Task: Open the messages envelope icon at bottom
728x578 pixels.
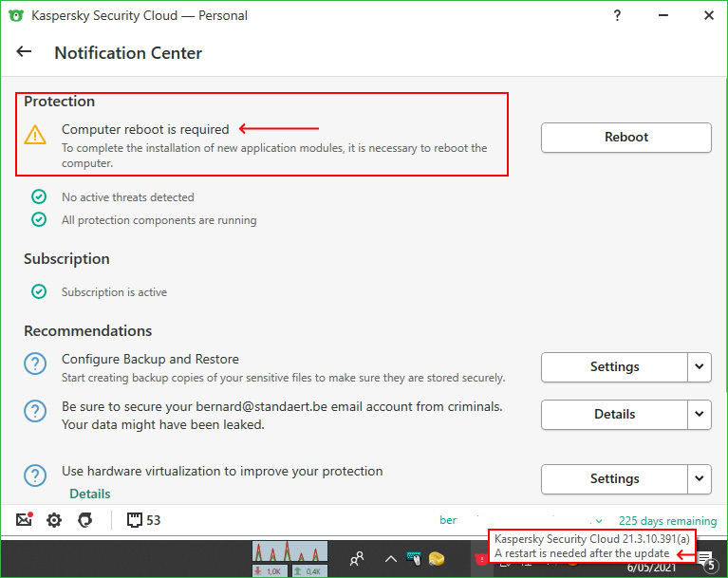Action: tap(24, 519)
